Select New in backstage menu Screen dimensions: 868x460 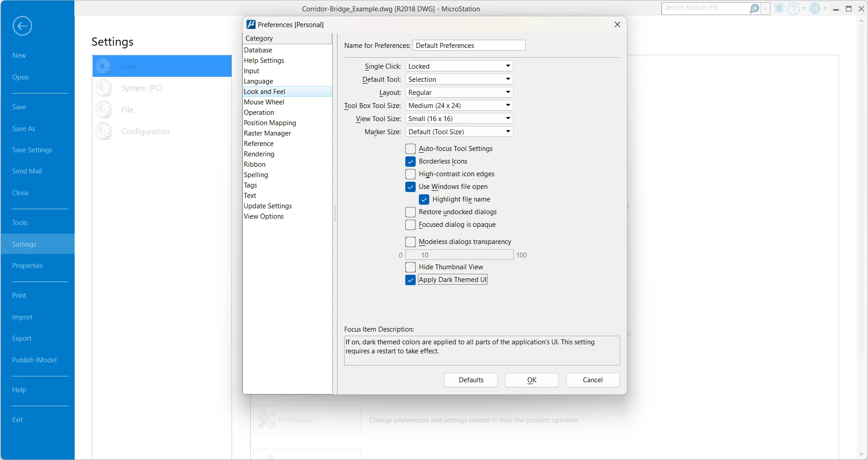(x=19, y=56)
